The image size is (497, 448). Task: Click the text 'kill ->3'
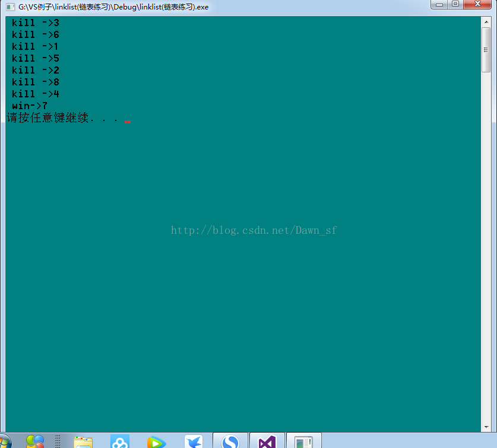coord(36,23)
